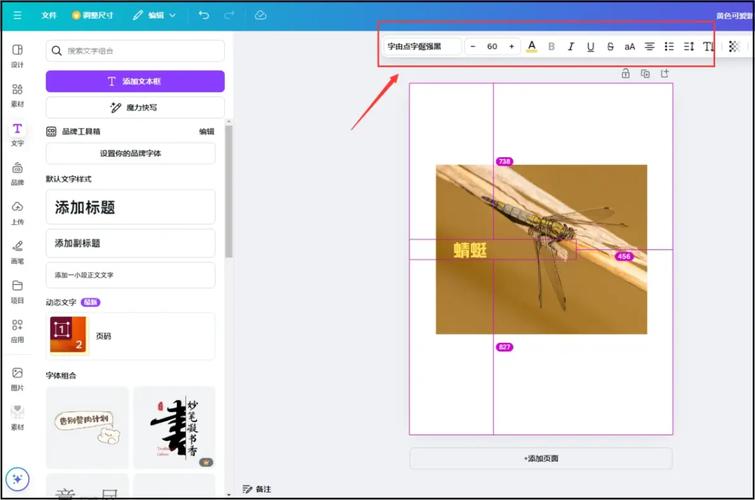Viewport: 755px width, 500px height.
Task: Open the hamburger main menu
Action: (x=17, y=15)
